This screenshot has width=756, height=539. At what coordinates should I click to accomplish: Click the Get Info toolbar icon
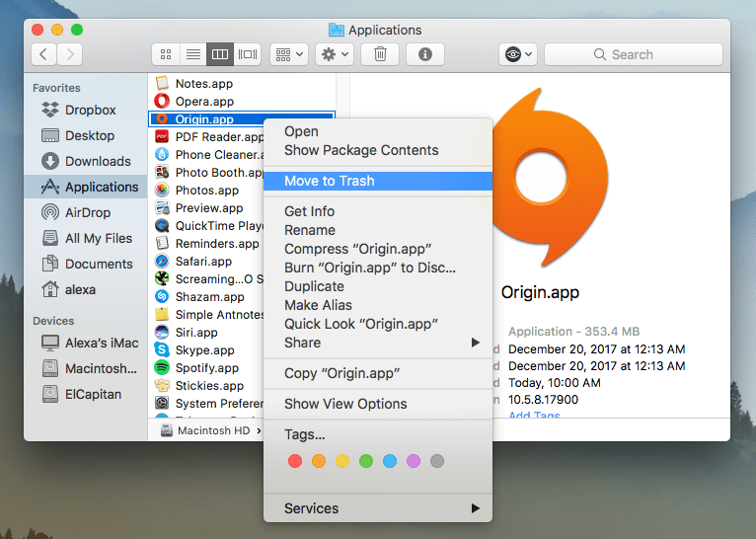click(x=425, y=54)
